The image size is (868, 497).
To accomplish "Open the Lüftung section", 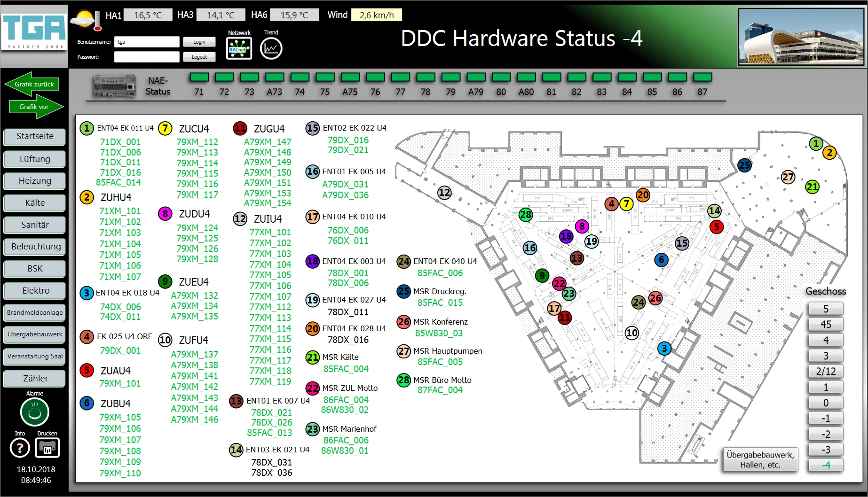I will (x=34, y=159).
